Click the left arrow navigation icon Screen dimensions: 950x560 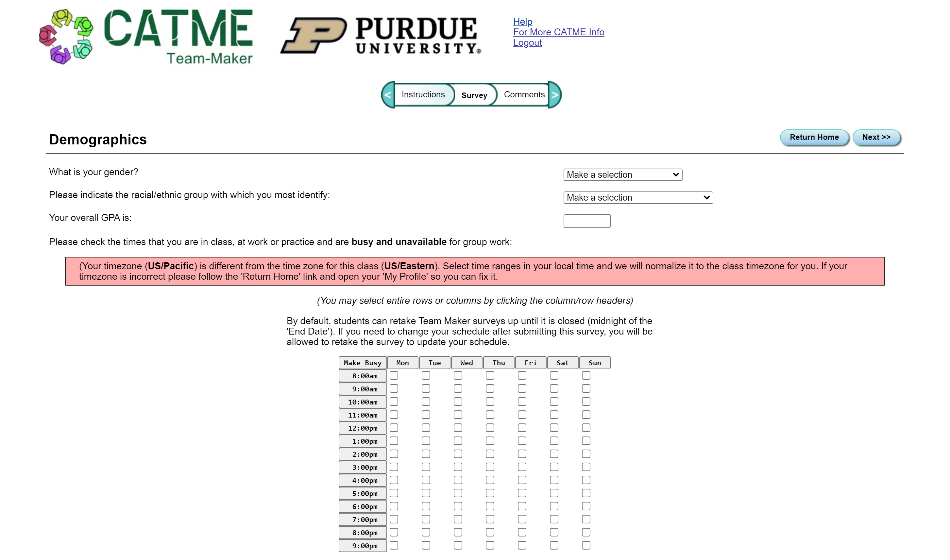pyautogui.click(x=386, y=95)
